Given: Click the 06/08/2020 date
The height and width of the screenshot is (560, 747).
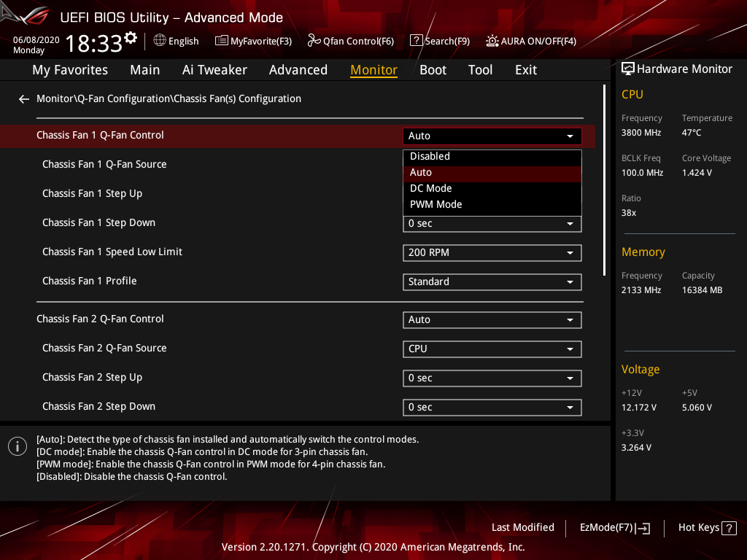Looking at the screenshot, I should point(36,40).
